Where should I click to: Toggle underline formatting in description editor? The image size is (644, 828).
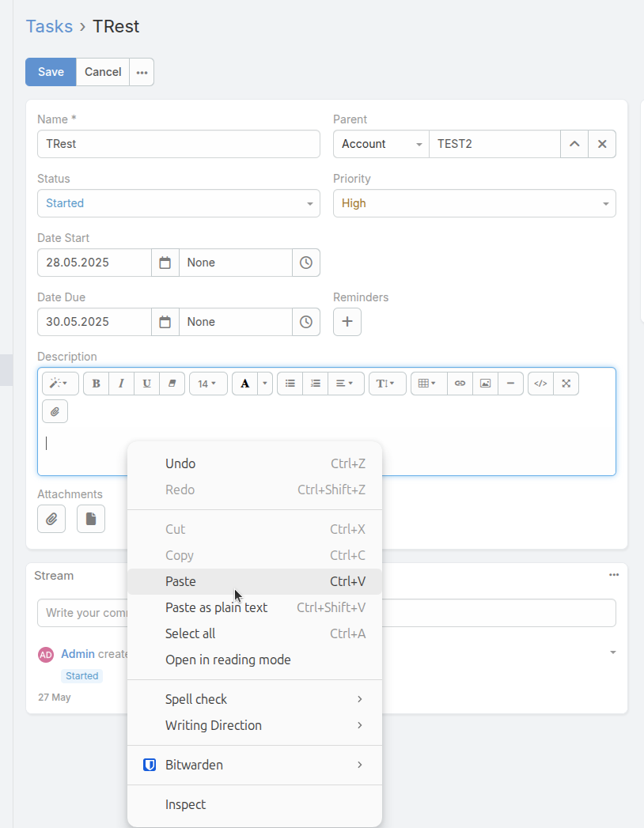coord(146,384)
